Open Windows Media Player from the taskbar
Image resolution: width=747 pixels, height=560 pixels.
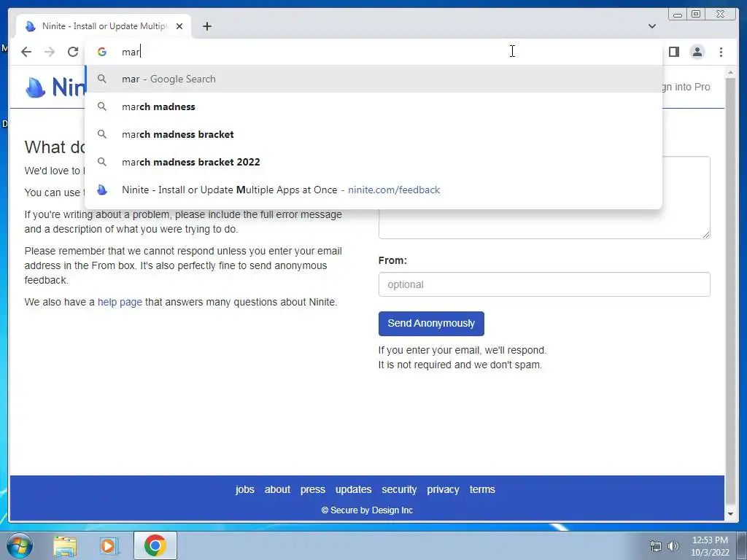point(109,546)
